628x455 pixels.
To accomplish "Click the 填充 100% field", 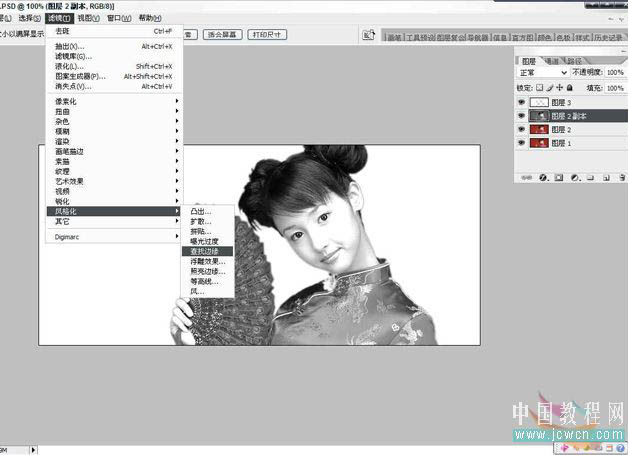I will [615, 88].
